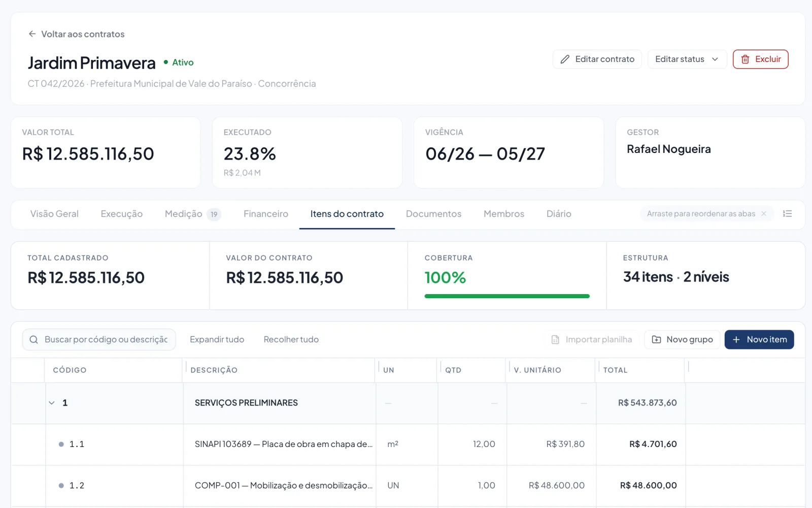
Task: Click the unit price R$ 391,80 cell
Action: [x=565, y=444]
